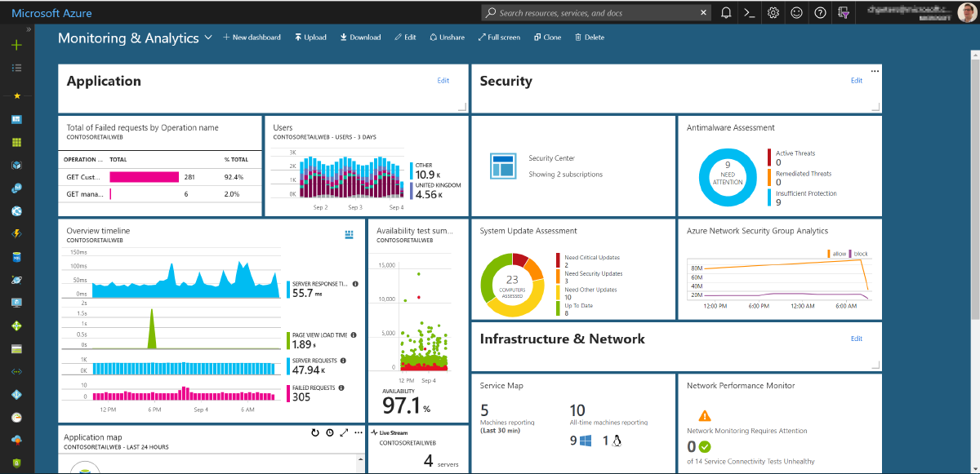Screen dimensions: 980x474
Task: Create a new resource with the plus icon
Action: point(16,43)
